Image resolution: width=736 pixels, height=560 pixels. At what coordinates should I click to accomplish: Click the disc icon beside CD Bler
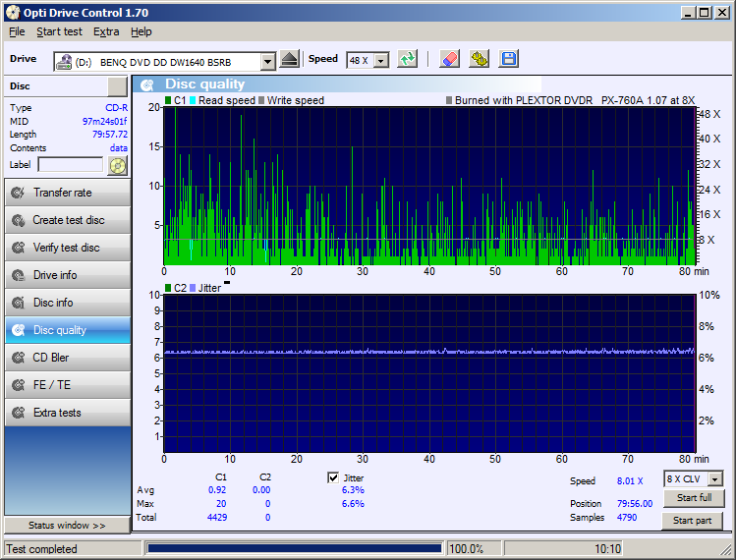pyautogui.click(x=18, y=358)
